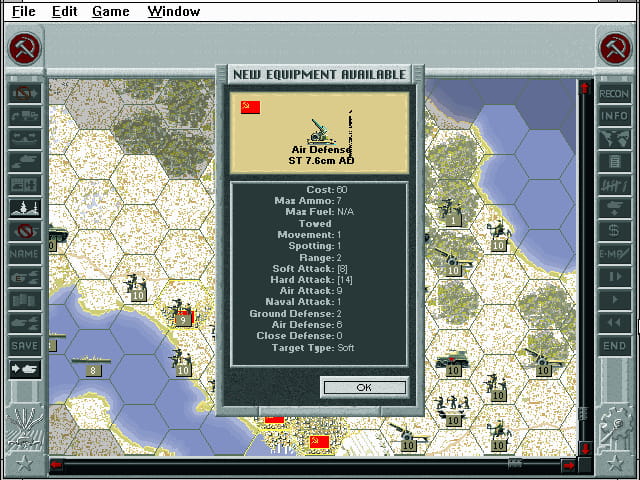Click the red right arrow of horizontal scrollbar
The width and height of the screenshot is (640, 480).
pyautogui.click(x=568, y=465)
